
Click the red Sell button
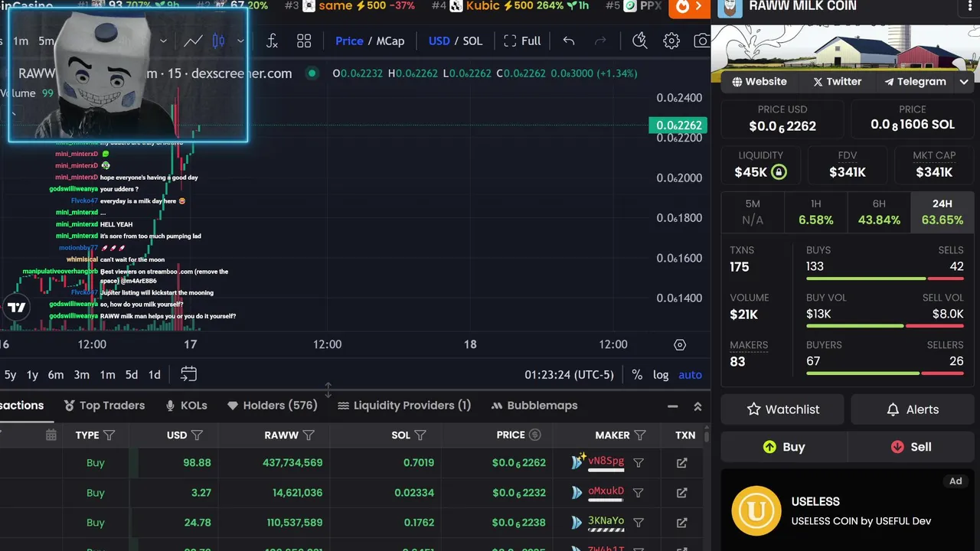click(x=911, y=447)
